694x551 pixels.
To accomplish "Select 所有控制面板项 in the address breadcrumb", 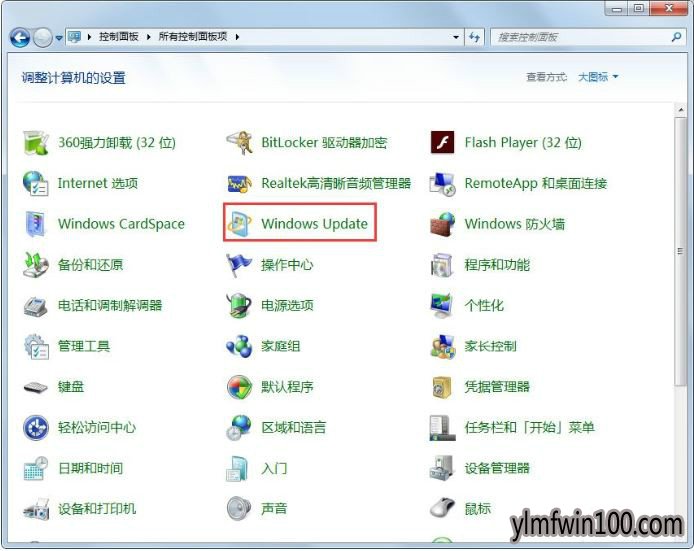I will click(193, 37).
